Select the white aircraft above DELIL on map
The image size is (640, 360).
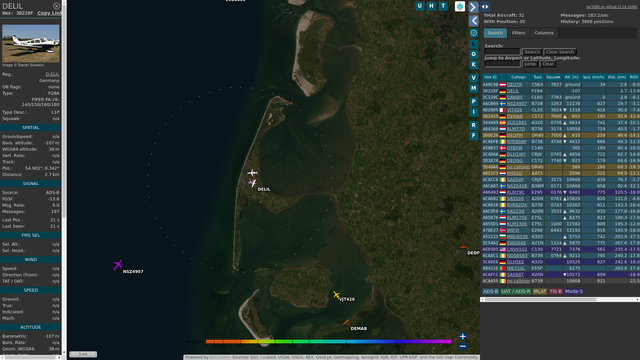tap(252, 173)
